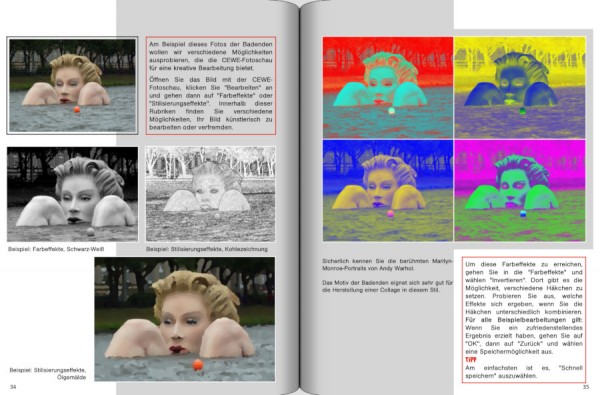Click the Marilyn-Monroe Andy Warhol paragraph
The image size is (600, 395).
387,264
